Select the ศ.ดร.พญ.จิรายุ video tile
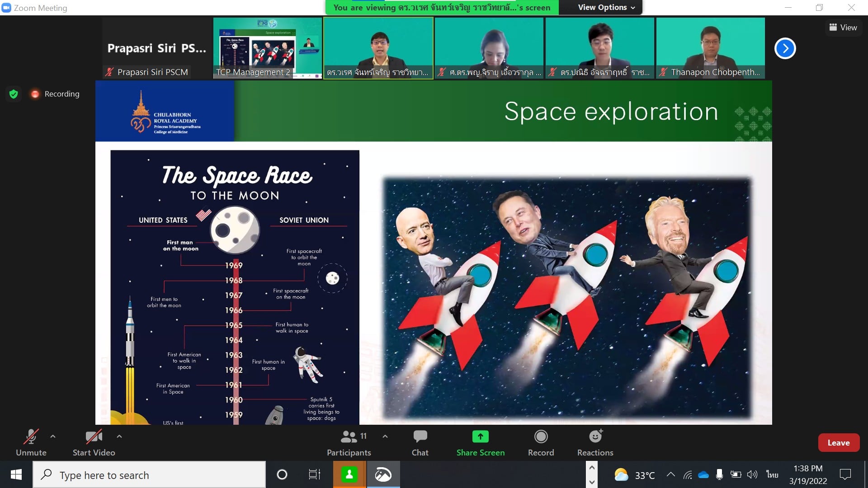The height and width of the screenshot is (488, 868). point(489,48)
